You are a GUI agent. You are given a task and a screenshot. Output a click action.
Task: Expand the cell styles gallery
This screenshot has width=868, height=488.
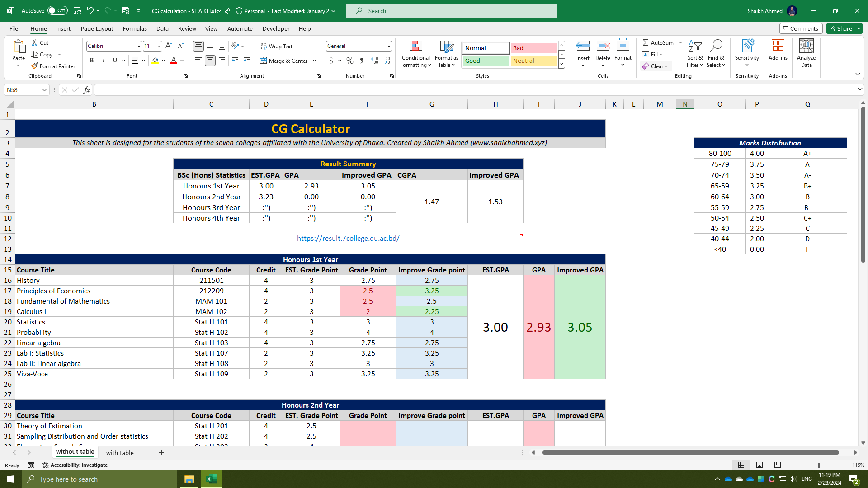pyautogui.click(x=561, y=64)
